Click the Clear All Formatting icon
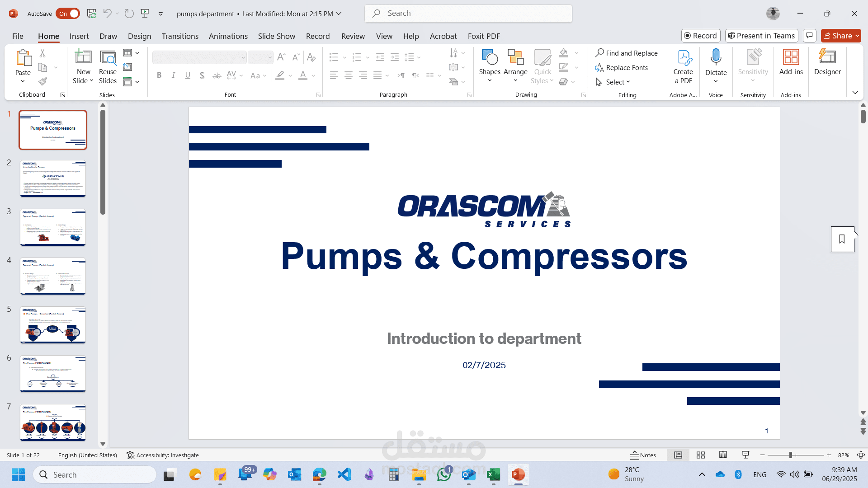 [x=311, y=57]
